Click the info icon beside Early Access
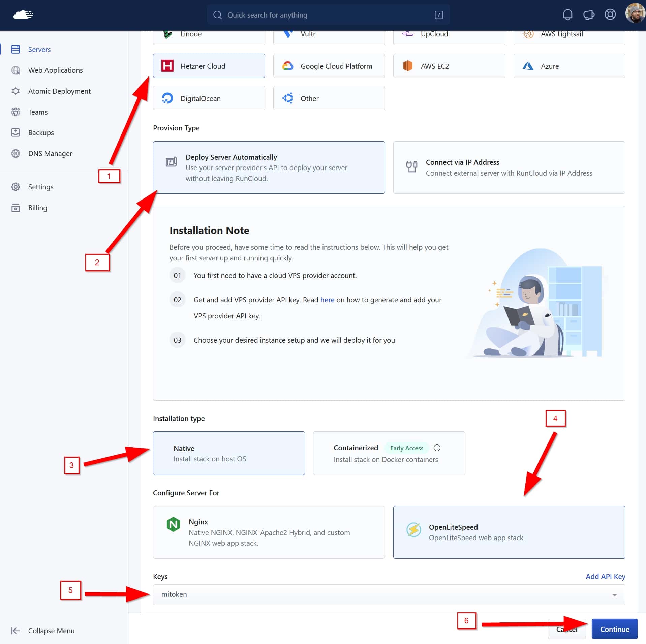Image resolution: width=646 pixels, height=644 pixels. pos(437,448)
